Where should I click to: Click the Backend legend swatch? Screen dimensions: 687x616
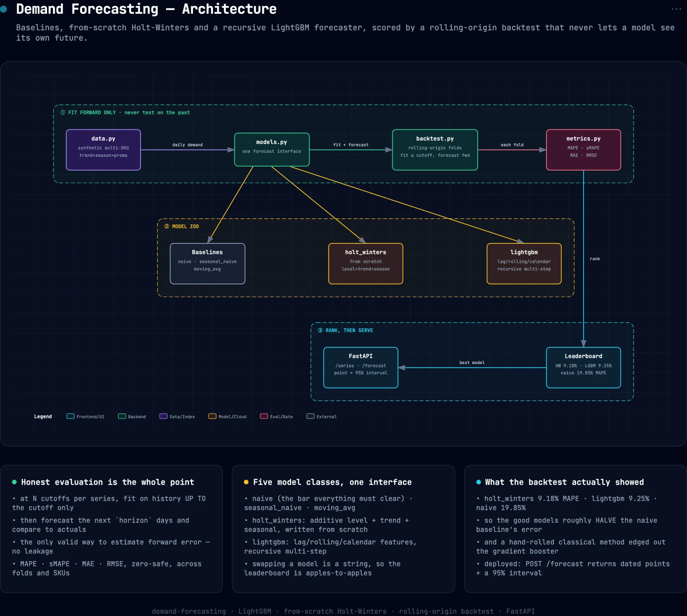[122, 416]
